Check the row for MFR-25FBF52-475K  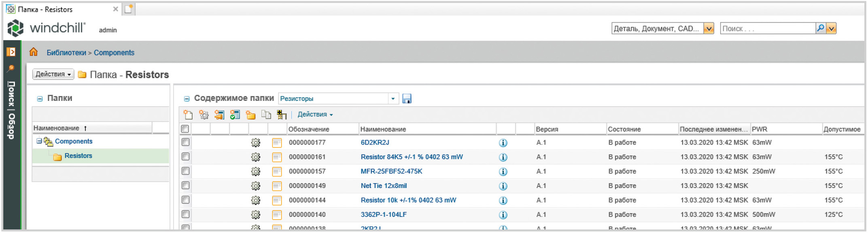[x=185, y=171]
